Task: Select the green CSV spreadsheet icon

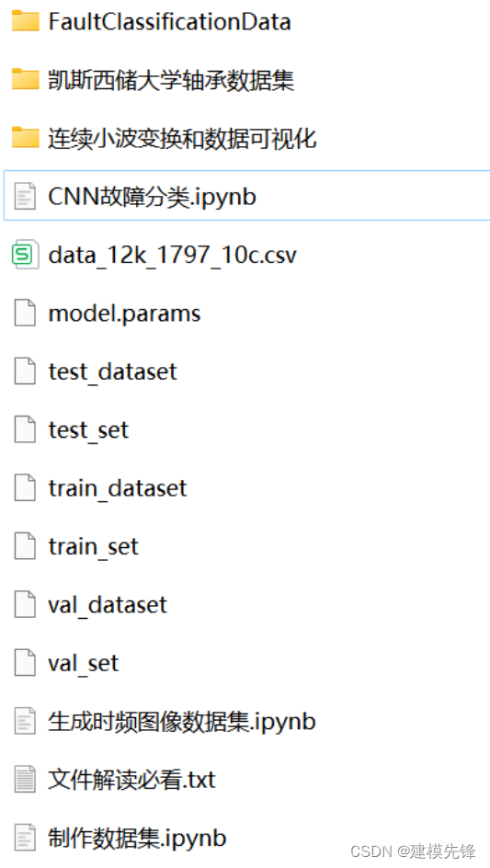Action: point(26,255)
